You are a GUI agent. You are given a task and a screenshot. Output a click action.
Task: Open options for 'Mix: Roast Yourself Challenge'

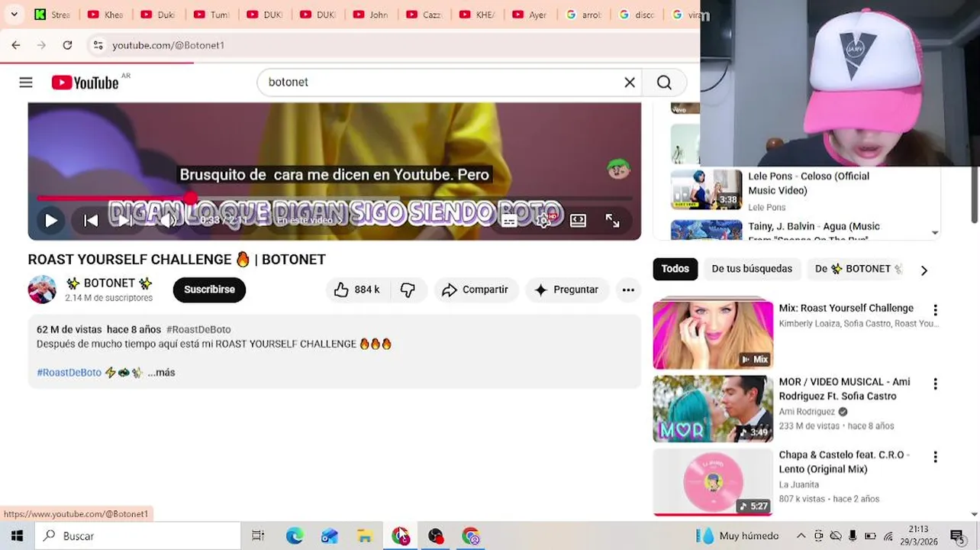click(x=935, y=310)
